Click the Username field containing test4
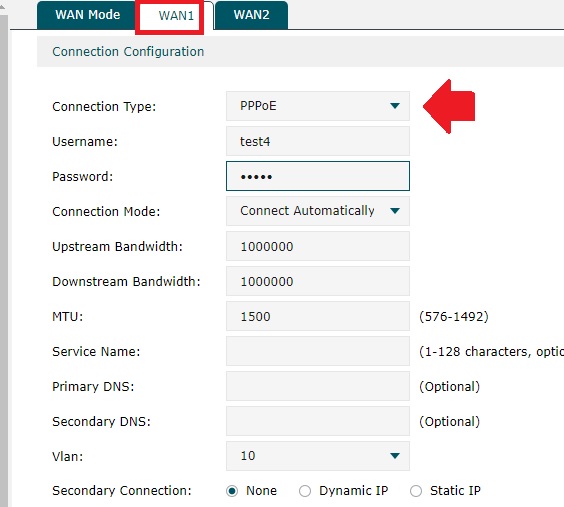Image resolution: width=564 pixels, height=507 pixels. (318, 141)
